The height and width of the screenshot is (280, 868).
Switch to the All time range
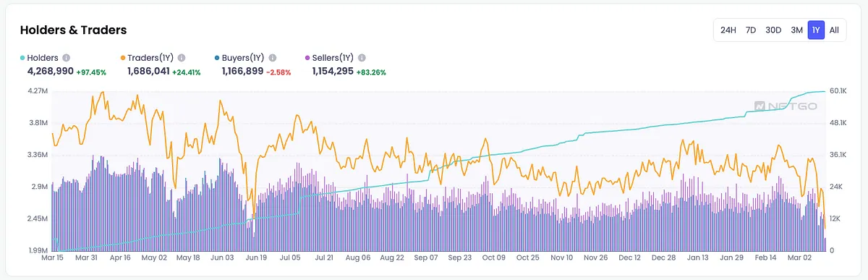834,30
